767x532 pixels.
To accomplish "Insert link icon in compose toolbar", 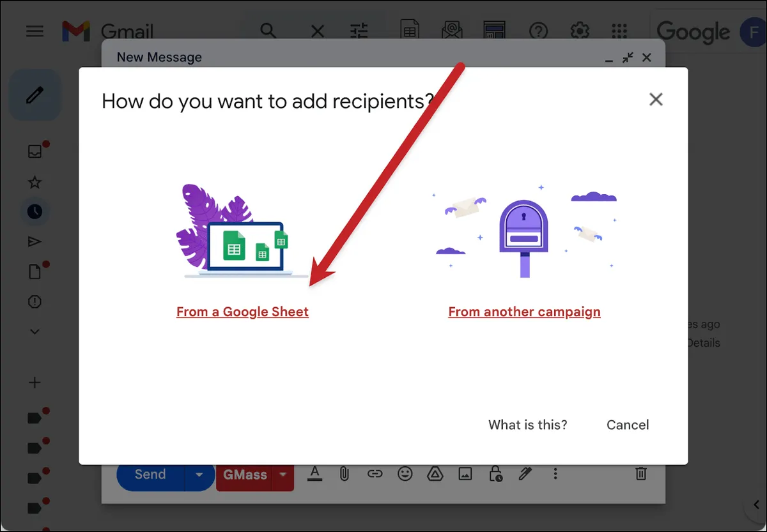I will (375, 474).
